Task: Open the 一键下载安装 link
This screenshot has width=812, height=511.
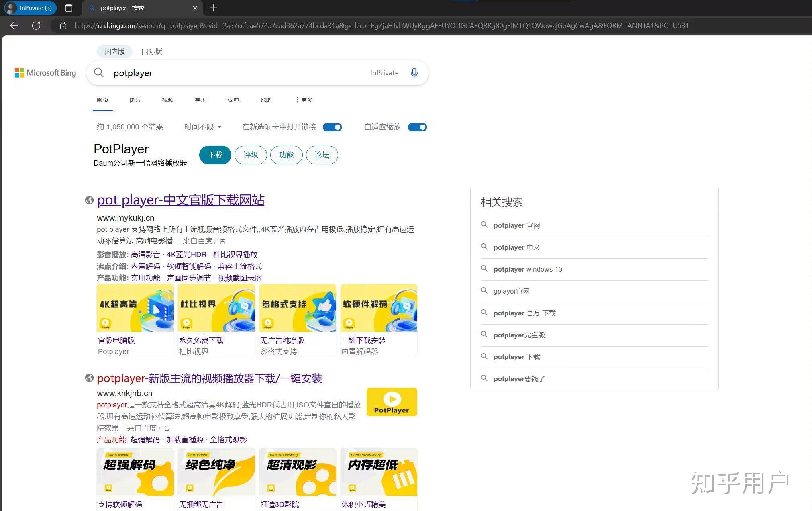Action: 363,341
